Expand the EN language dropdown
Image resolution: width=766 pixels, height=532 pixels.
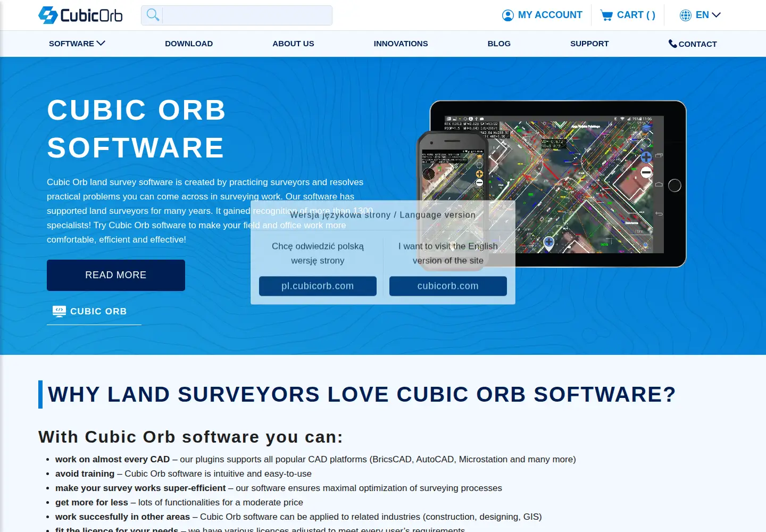[x=708, y=15]
